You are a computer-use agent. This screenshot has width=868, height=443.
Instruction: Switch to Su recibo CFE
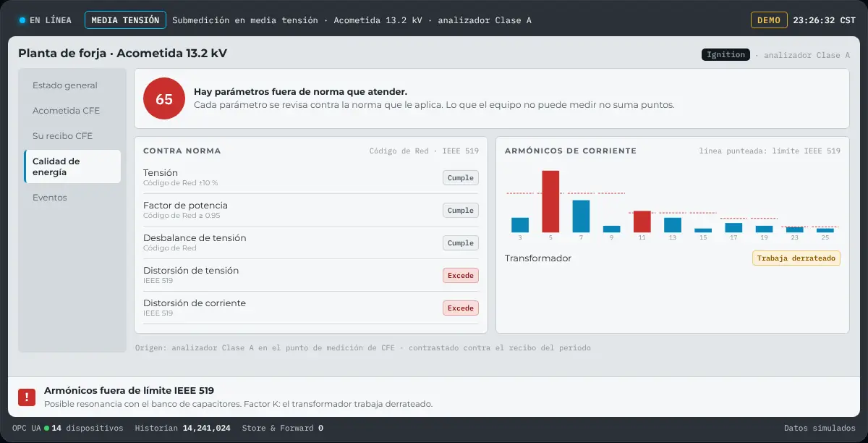[x=72, y=136]
